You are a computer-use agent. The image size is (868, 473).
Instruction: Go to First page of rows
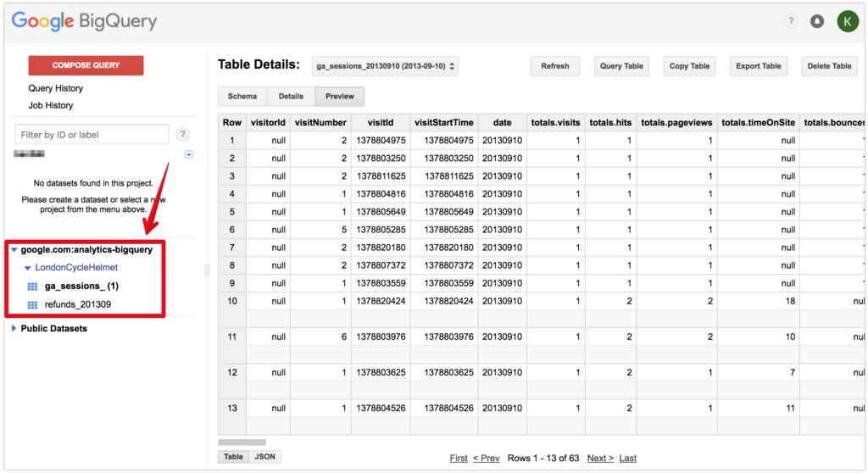point(459,458)
